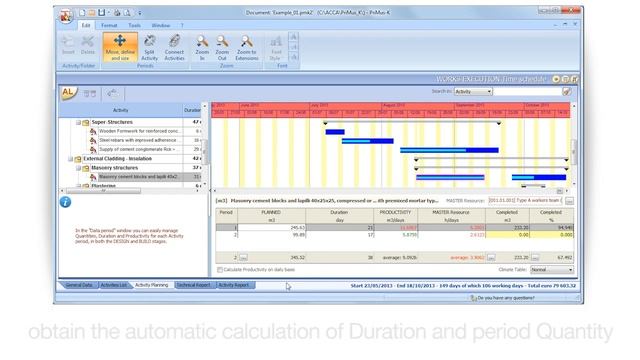Choose the Split Activity tool
The image size is (640, 360).
click(x=149, y=47)
